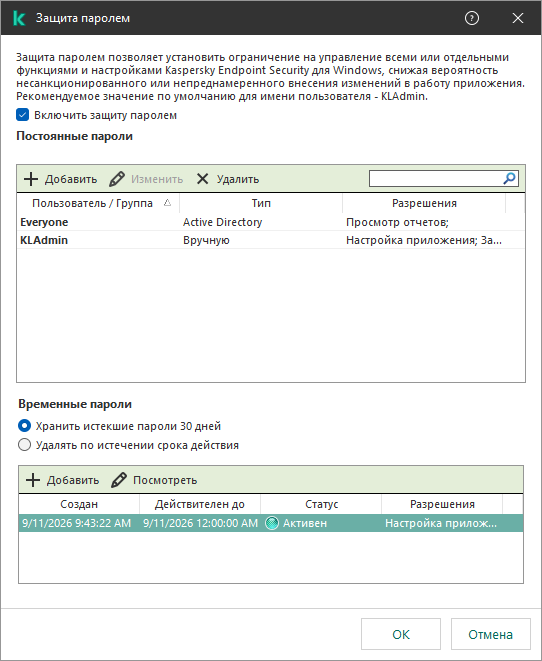
Task: Click the Kaspersky logo in title bar
Action: [x=19, y=18]
